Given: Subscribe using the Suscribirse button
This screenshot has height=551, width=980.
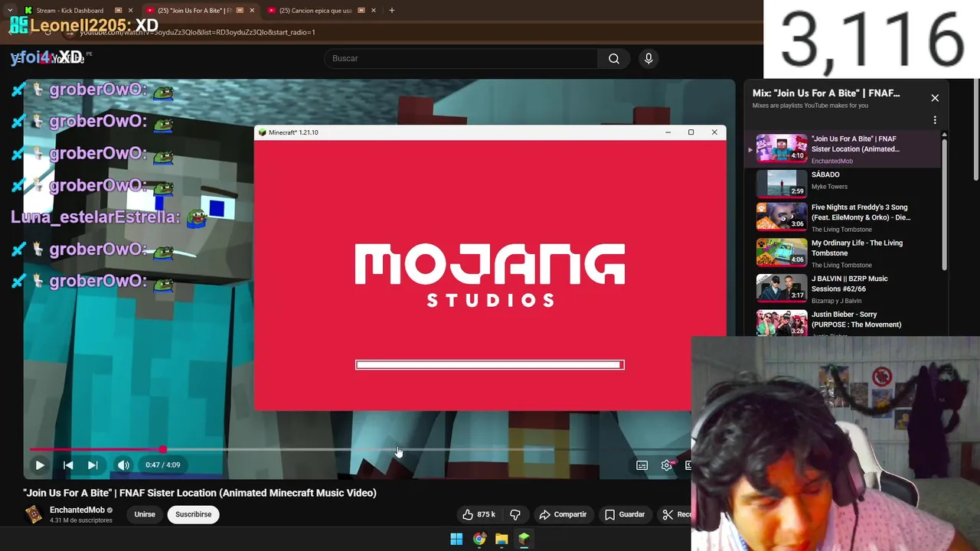Looking at the screenshot, I should tap(193, 514).
